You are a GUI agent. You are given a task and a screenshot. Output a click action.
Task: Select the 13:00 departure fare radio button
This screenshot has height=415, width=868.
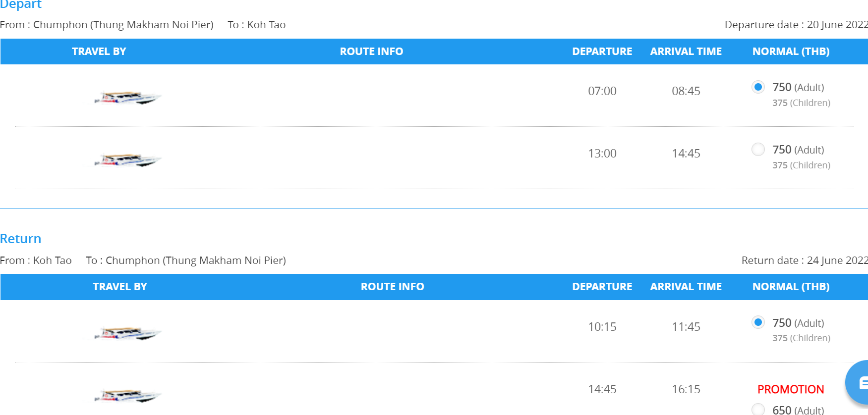[758, 149]
